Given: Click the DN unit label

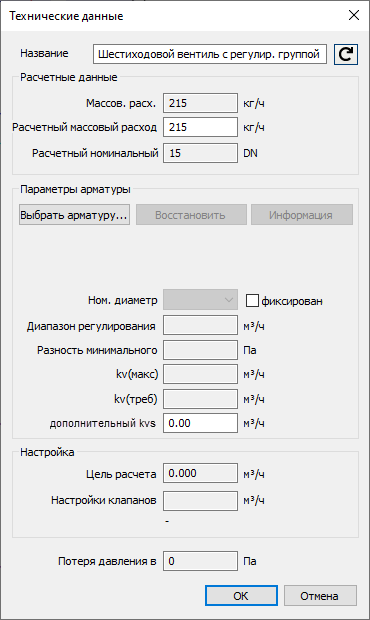Looking at the screenshot, I should coord(250,153).
